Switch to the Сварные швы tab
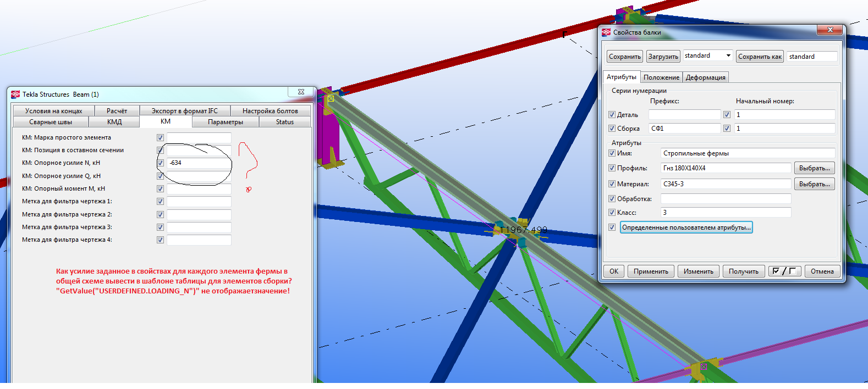This screenshot has height=389, width=868. tap(51, 122)
